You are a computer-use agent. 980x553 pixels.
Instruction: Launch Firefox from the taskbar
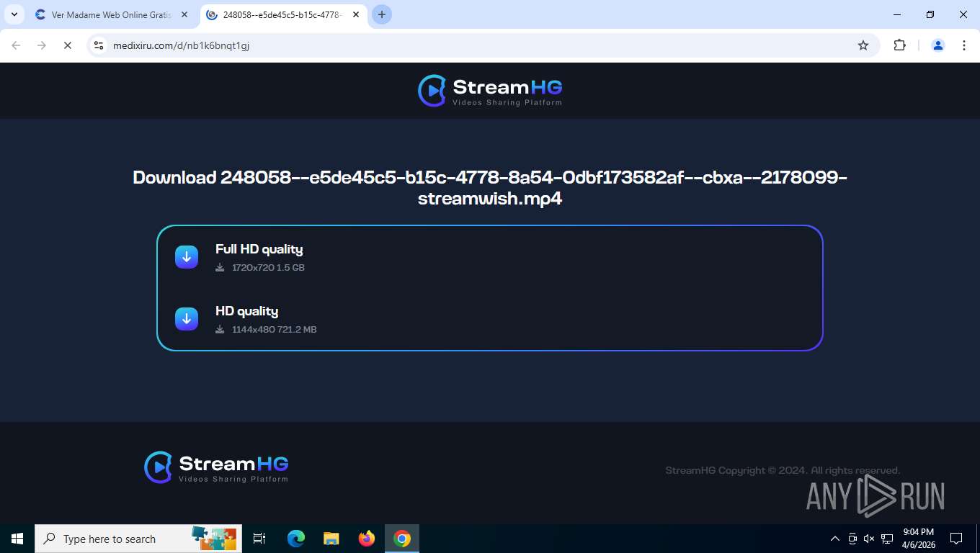click(x=367, y=539)
